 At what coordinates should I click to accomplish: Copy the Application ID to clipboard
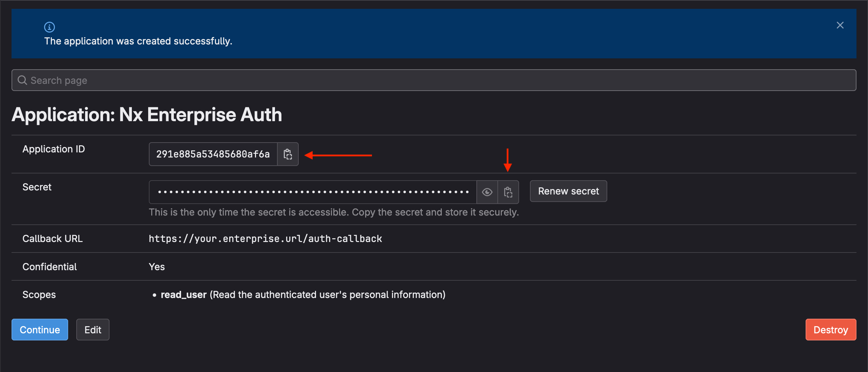pyautogui.click(x=288, y=154)
